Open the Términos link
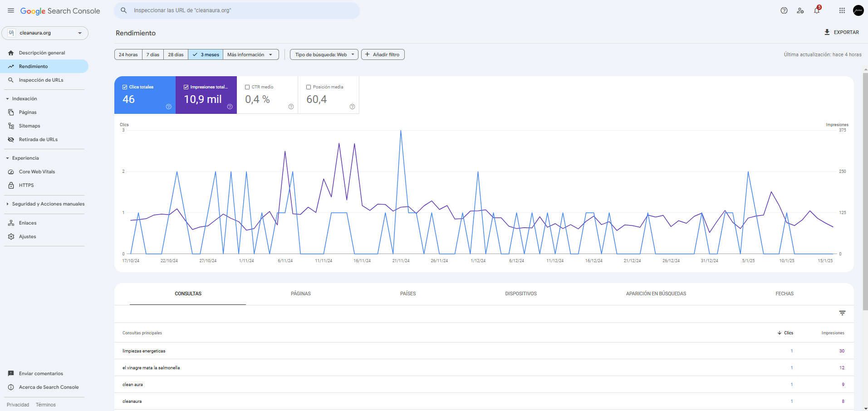The image size is (868, 411). click(x=46, y=405)
